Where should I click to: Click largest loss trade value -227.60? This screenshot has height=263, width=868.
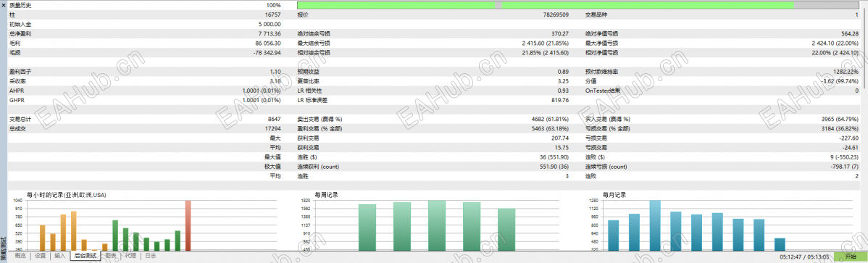tap(848, 138)
